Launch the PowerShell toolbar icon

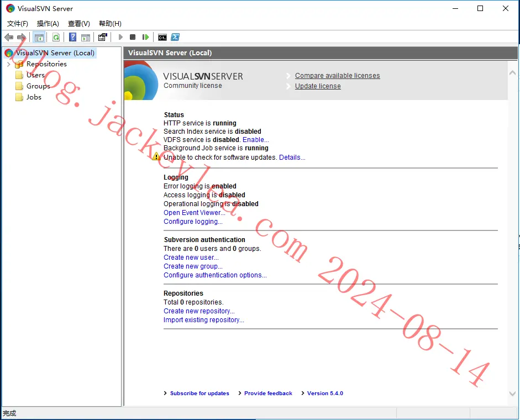pyautogui.click(x=175, y=37)
